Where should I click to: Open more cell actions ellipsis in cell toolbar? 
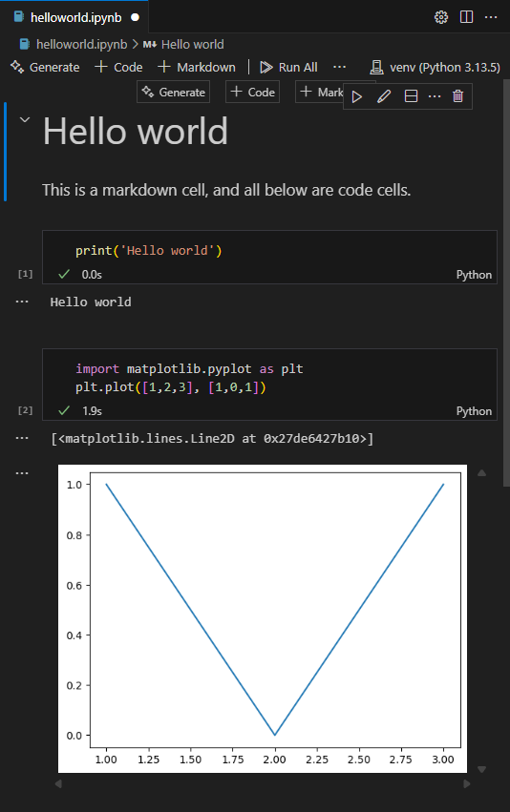(435, 96)
